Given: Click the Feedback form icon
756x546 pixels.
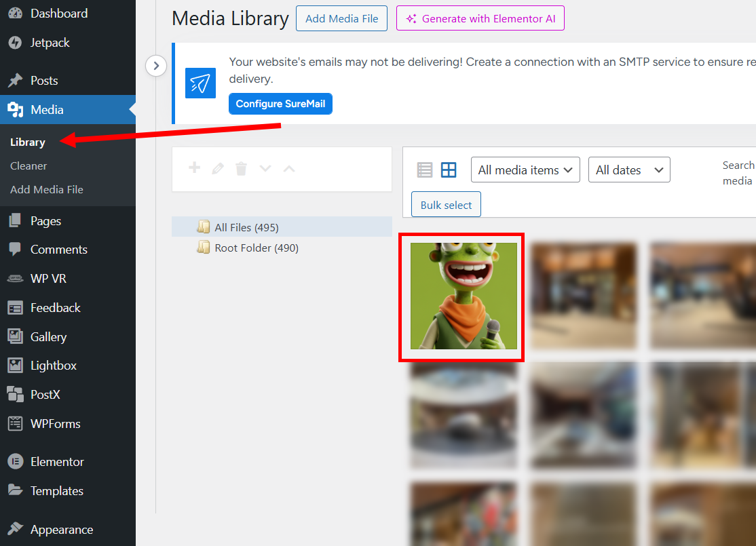Looking at the screenshot, I should [15, 307].
